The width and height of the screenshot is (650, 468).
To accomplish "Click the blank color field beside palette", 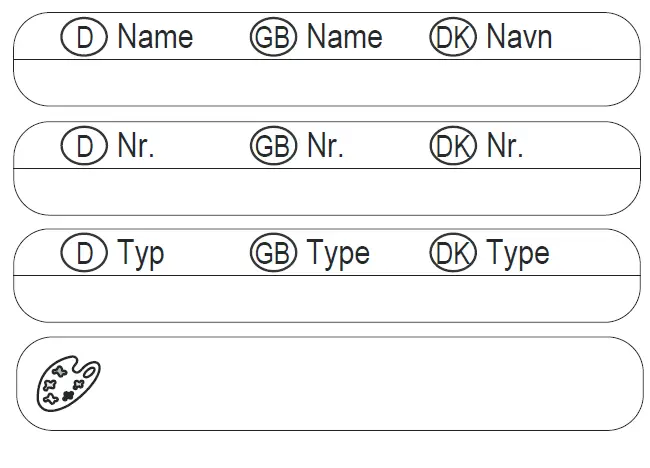I will [370, 384].
